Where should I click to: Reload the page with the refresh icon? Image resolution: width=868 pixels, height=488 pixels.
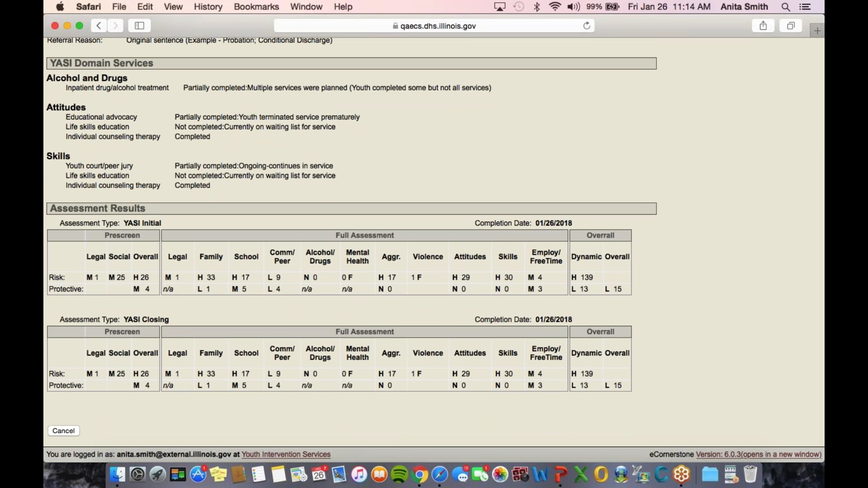pos(587,26)
